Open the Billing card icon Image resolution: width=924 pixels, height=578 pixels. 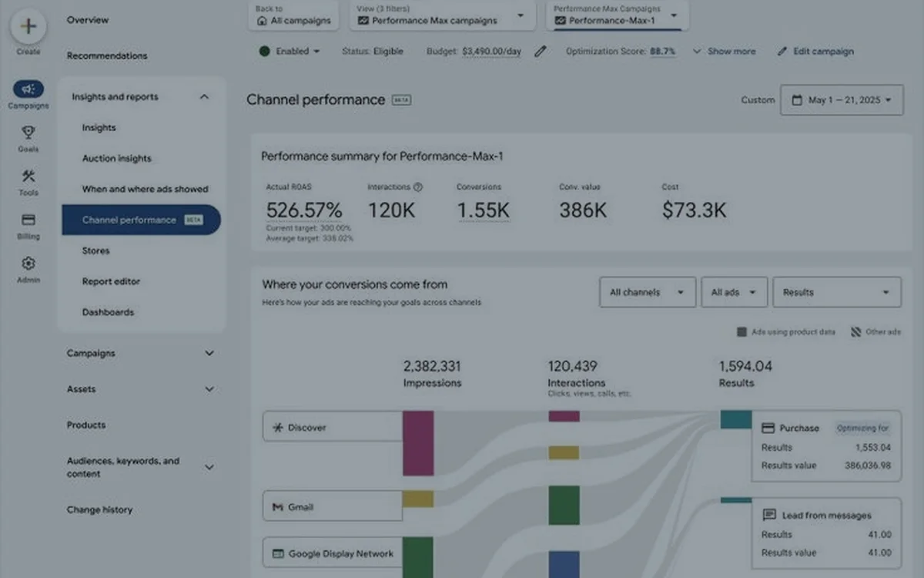(28, 220)
